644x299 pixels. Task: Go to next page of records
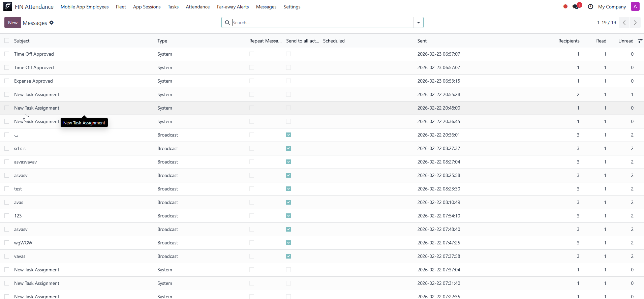point(635,23)
